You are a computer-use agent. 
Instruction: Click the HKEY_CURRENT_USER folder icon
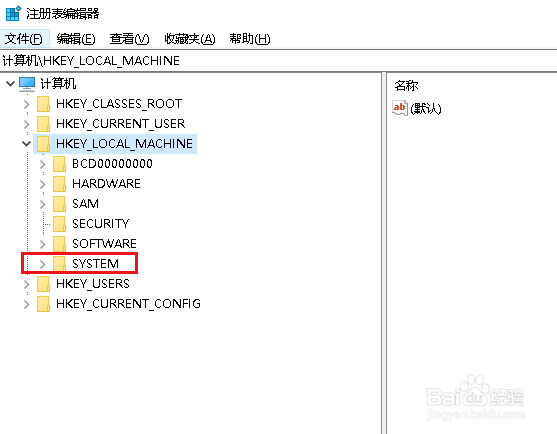43,124
